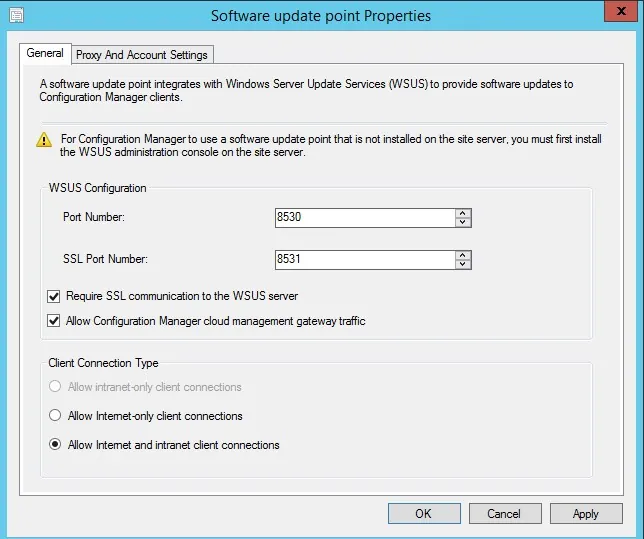
Task: Click the dialog title bar document icon
Action: 15,16
